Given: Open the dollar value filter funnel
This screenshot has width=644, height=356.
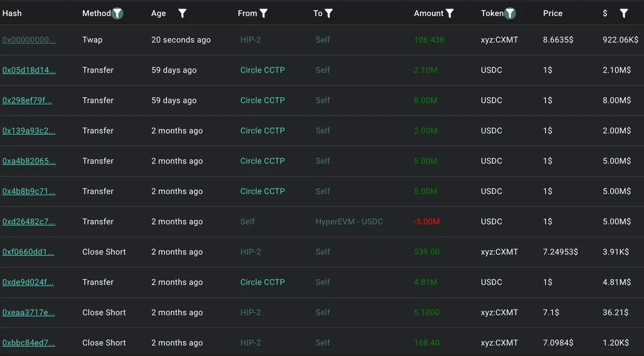Looking at the screenshot, I should pyautogui.click(x=624, y=13).
